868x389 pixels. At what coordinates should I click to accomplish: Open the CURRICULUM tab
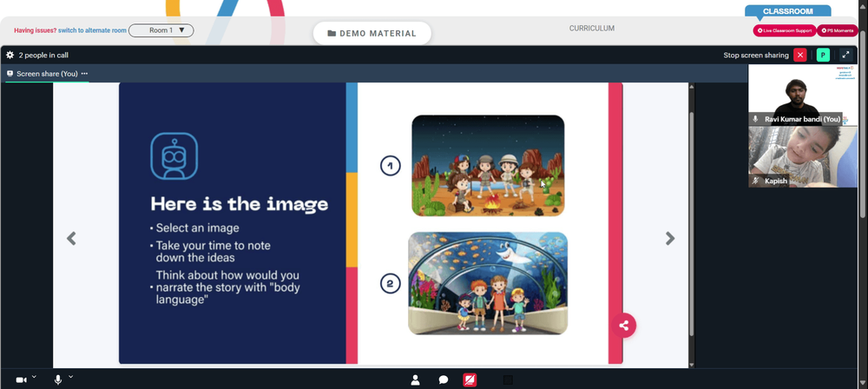click(x=592, y=29)
